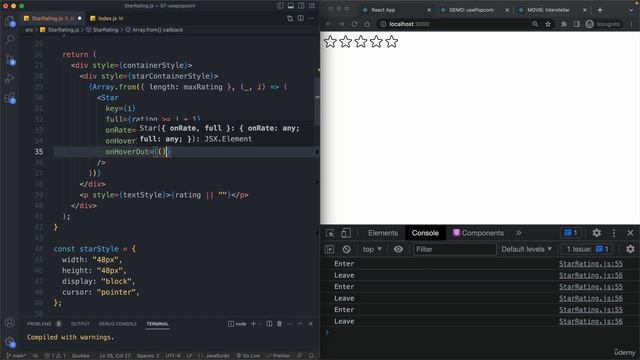Click the 1 Issue button in the console toolbar
This screenshot has height=360, width=640.
[x=588, y=249]
